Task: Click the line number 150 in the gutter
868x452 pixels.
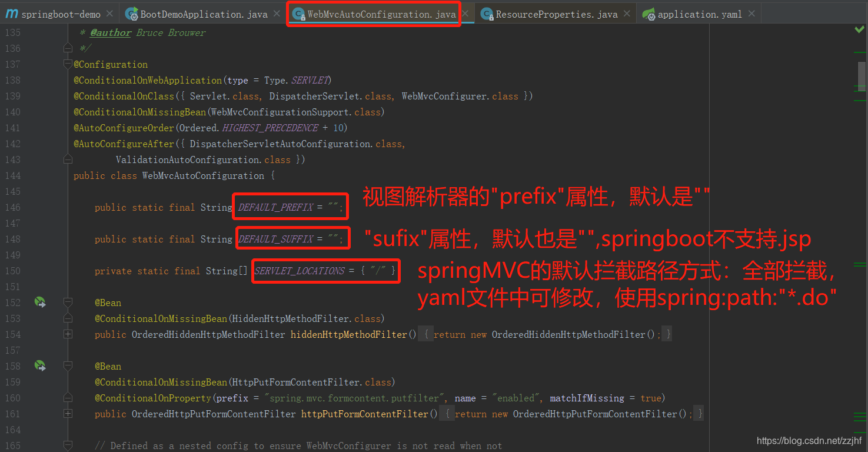Action: pyautogui.click(x=12, y=271)
